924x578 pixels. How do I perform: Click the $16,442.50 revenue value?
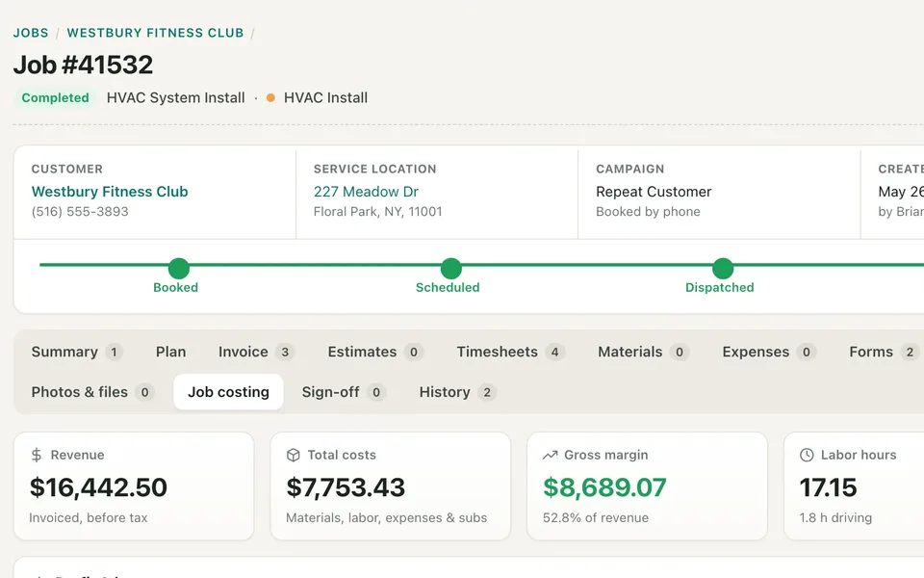pos(98,487)
